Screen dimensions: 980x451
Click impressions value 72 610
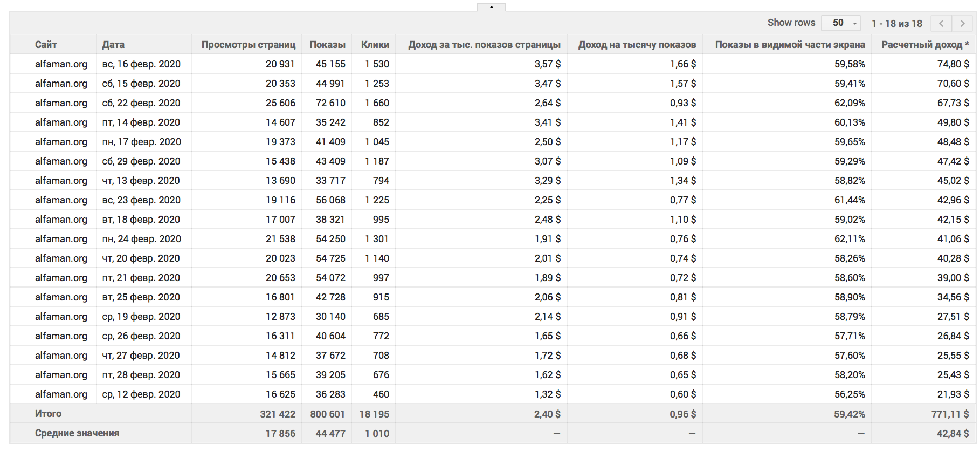330,103
